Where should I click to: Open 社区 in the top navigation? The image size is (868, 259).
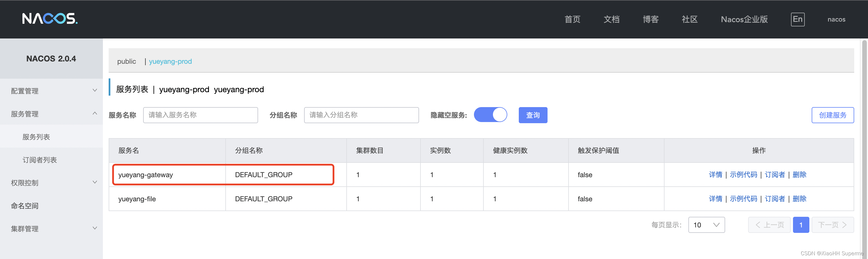(690, 19)
